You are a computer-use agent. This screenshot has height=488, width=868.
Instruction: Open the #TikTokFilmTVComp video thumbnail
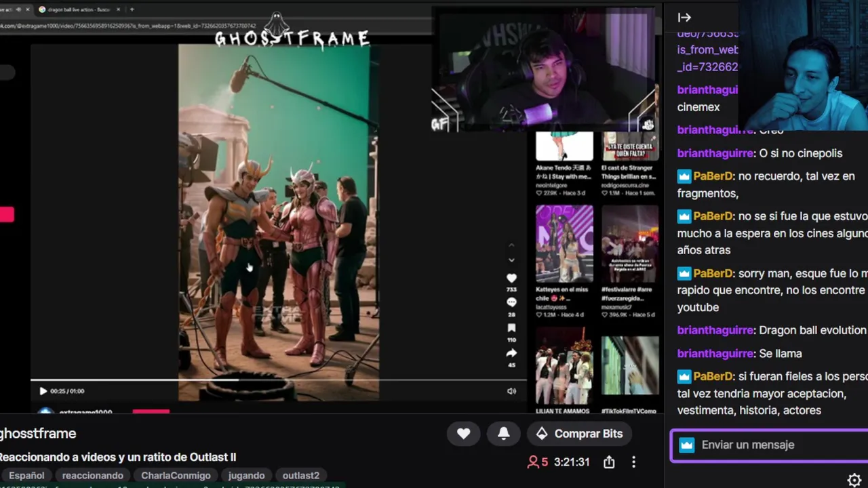pos(630,366)
